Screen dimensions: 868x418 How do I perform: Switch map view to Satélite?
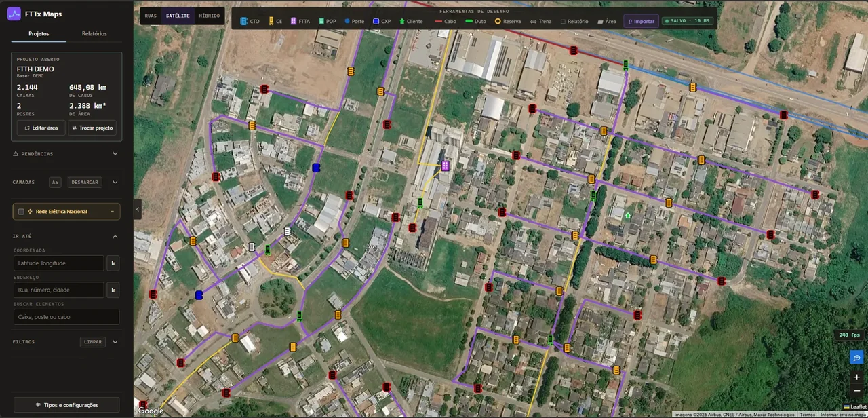click(178, 16)
